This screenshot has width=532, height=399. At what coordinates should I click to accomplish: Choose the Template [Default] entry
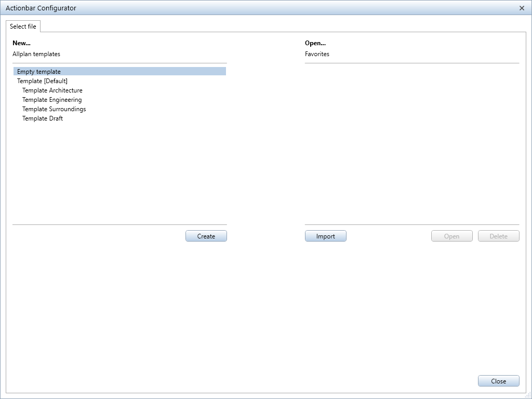pos(42,81)
